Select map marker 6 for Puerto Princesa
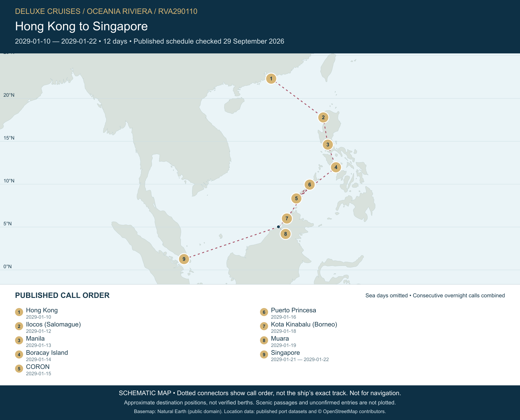This screenshot has width=520, height=420. pos(309,185)
